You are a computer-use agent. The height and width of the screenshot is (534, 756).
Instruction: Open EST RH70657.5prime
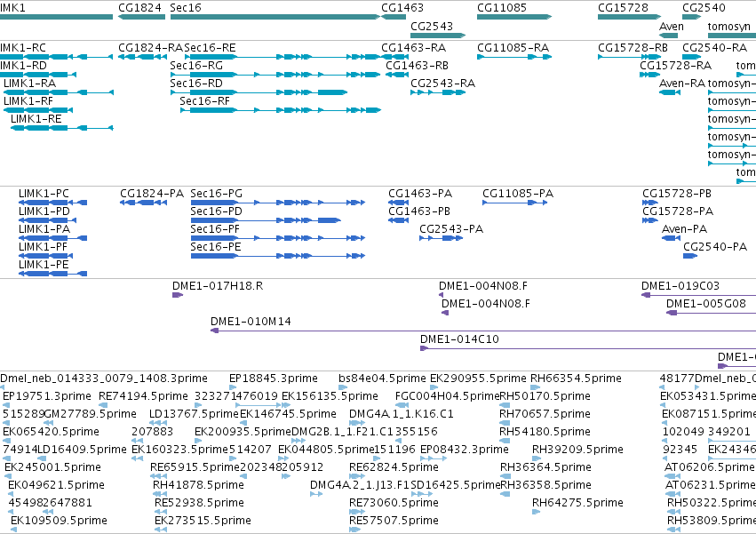pos(545,414)
